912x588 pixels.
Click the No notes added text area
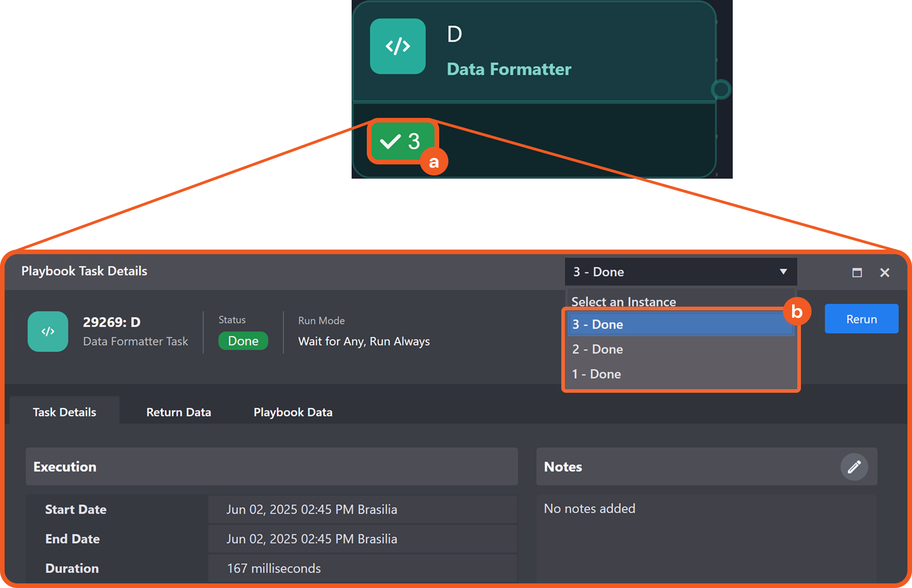click(x=589, y=508)
